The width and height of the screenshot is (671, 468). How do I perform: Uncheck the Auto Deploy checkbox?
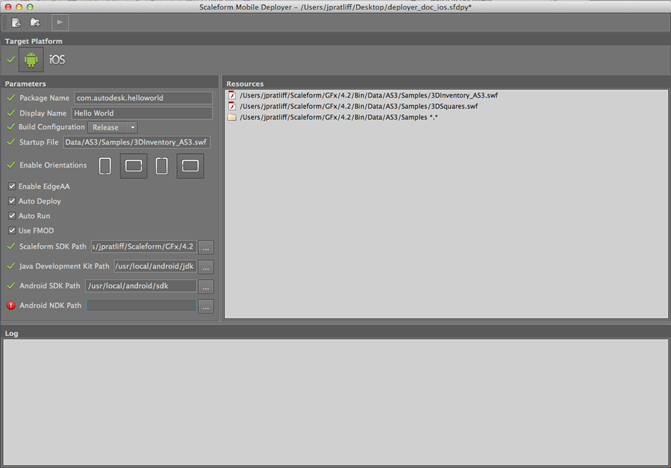pos(12,201)
